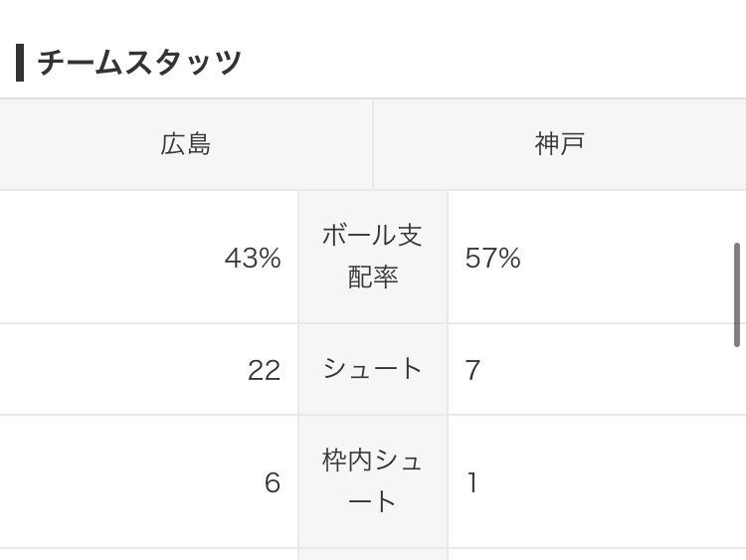The width and height of the screenshot is (746, 560).
Task: Click blank space above the チームスタッツ heading
Action: click(373, 19)
